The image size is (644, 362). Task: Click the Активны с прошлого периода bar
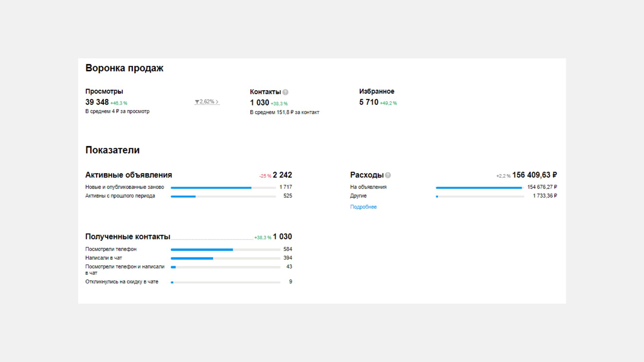coord(223,197)
